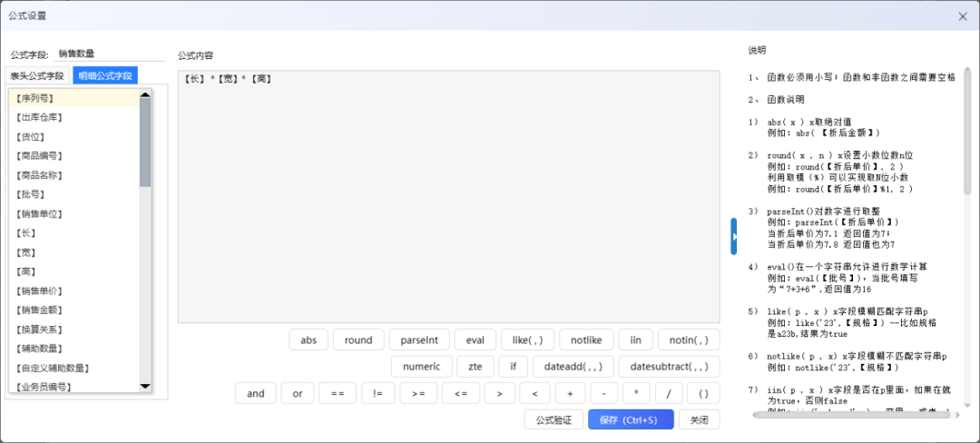The width and height of the screenshot is (980, 443).
Task: Collapse the 说明 panel with blue arrow
Action: 734,236
